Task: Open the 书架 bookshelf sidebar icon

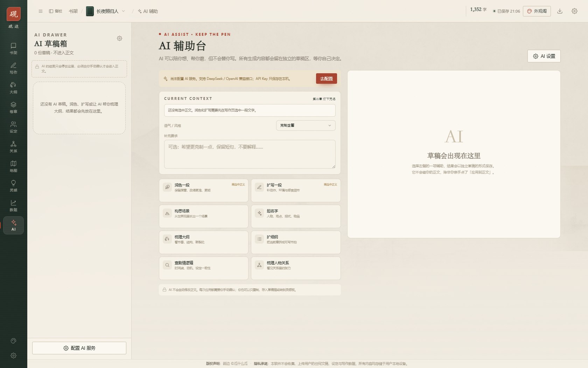Action: (x=13, y=48)
